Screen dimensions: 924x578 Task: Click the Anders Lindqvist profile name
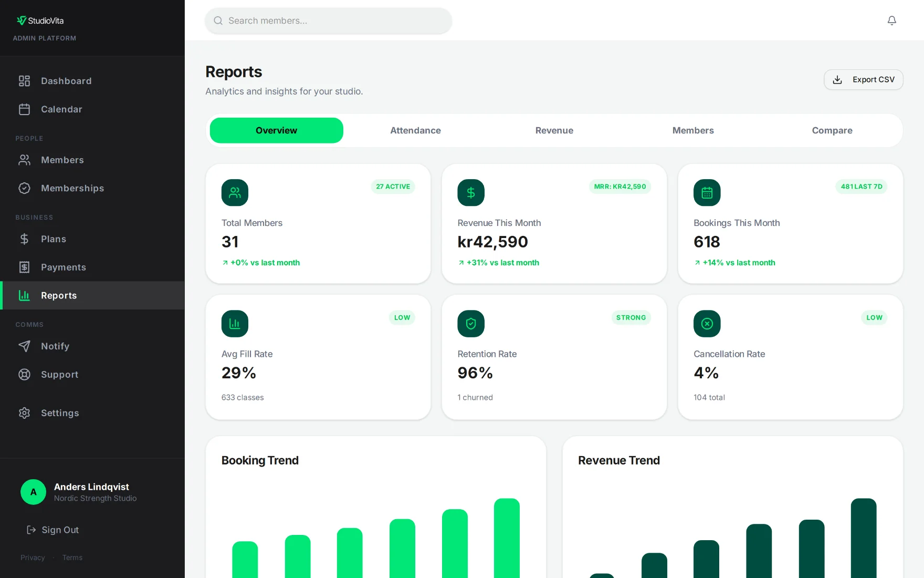(91, 487)
